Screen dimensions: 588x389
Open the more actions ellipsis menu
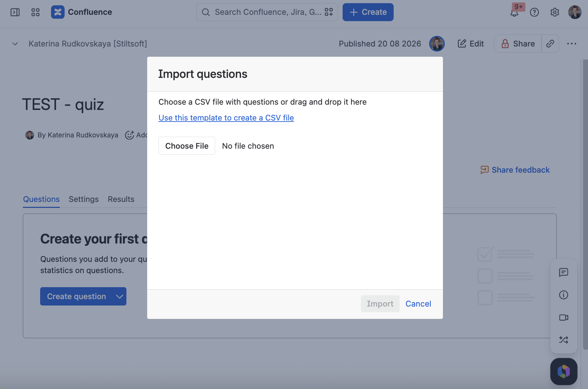point(572,44)
